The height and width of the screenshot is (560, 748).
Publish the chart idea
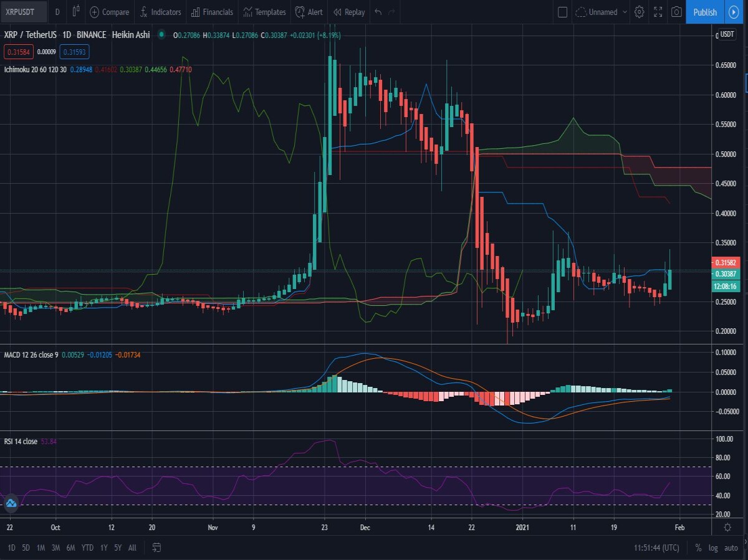[x=705, y=12]
